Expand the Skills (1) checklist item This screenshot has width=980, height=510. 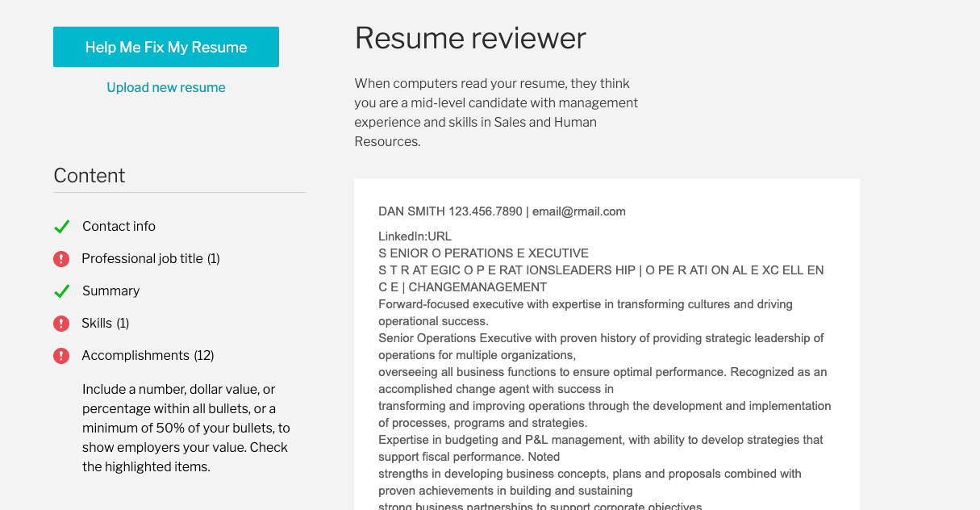[105, 324]
